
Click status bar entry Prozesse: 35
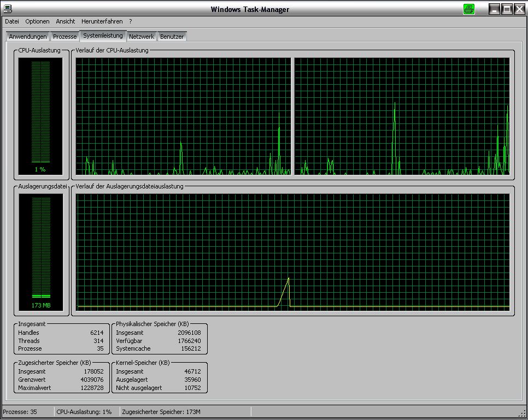click(20, 412)
